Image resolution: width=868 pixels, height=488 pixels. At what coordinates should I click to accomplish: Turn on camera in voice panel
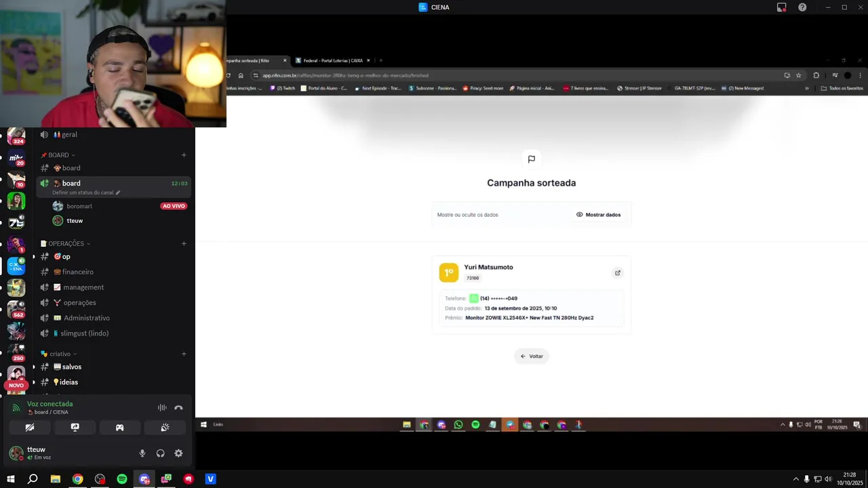click(x=30, y=428)
